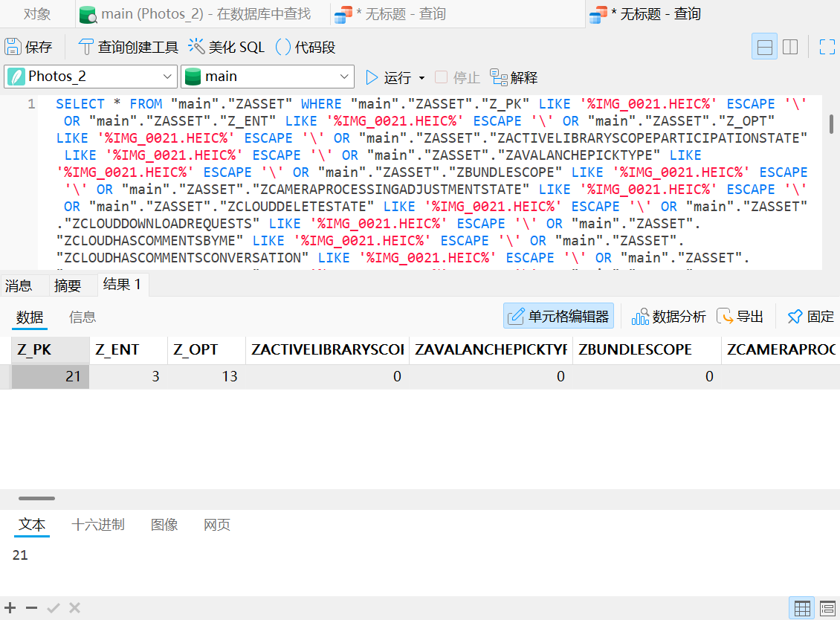Switch to form view icon

point(827,608)
